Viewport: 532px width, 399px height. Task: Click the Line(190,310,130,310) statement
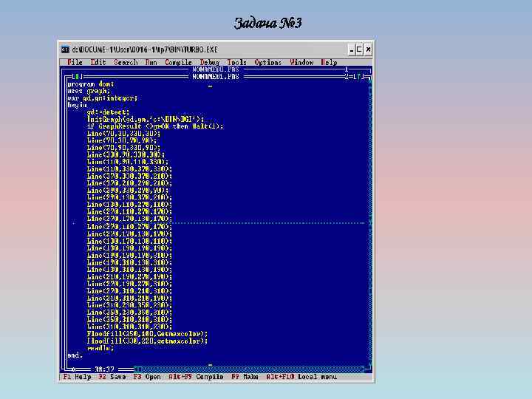tap(129, 262)
